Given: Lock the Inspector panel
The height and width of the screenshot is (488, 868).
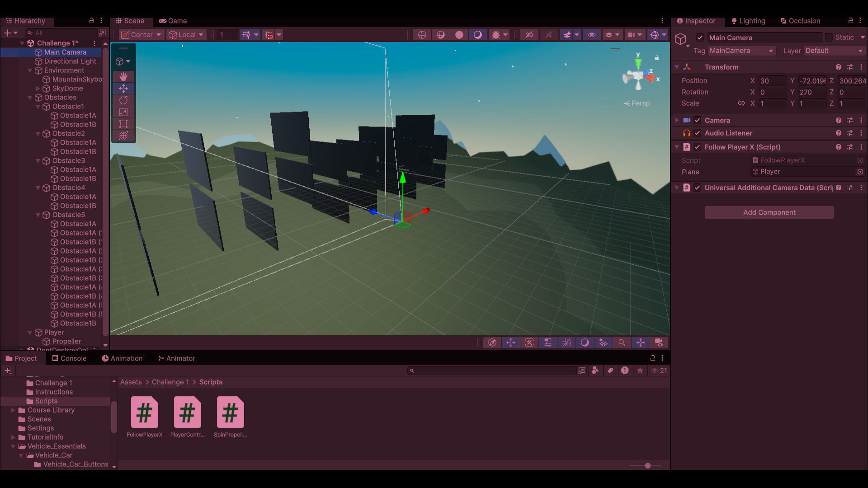Looking at the screenshot, I should pos(850,21).
